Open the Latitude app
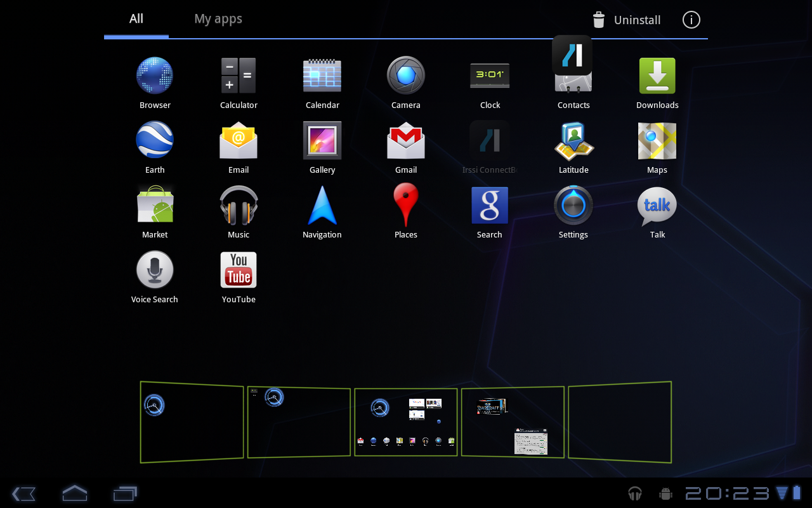The width and height of the screenshot is (812, 508). 573,147
